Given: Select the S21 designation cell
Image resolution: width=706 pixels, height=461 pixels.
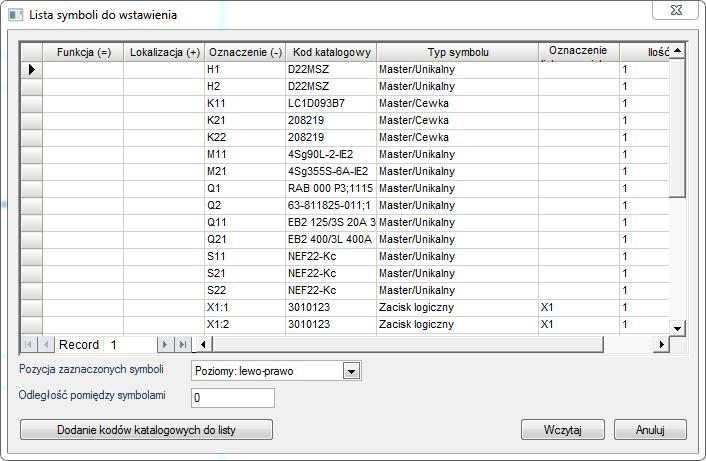Looking at the screenshot, I should point(245,274).
